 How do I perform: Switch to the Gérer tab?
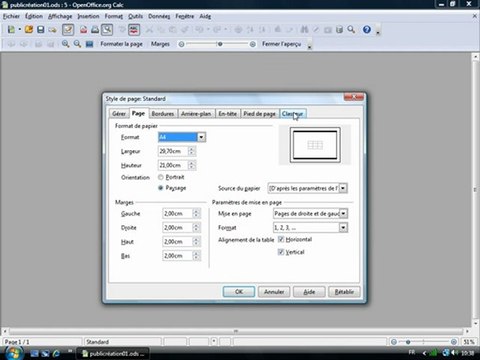[x=119, y=114]
